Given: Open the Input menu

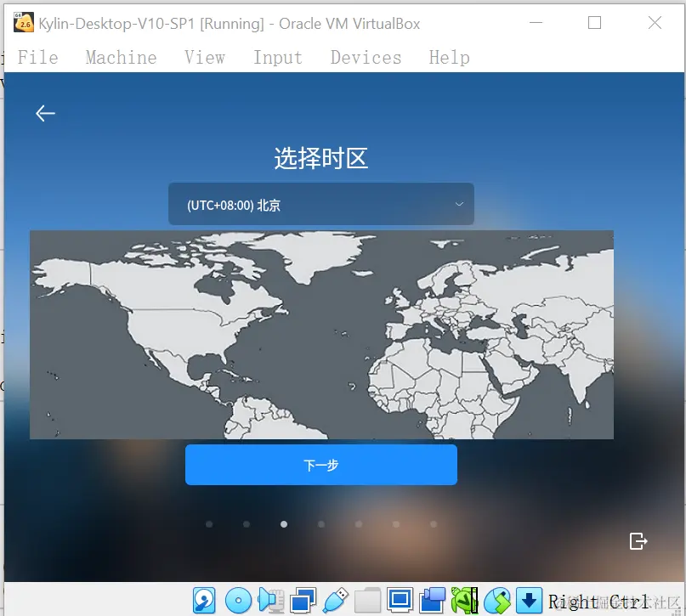Looking at the screenshot, I should (278, 57).
